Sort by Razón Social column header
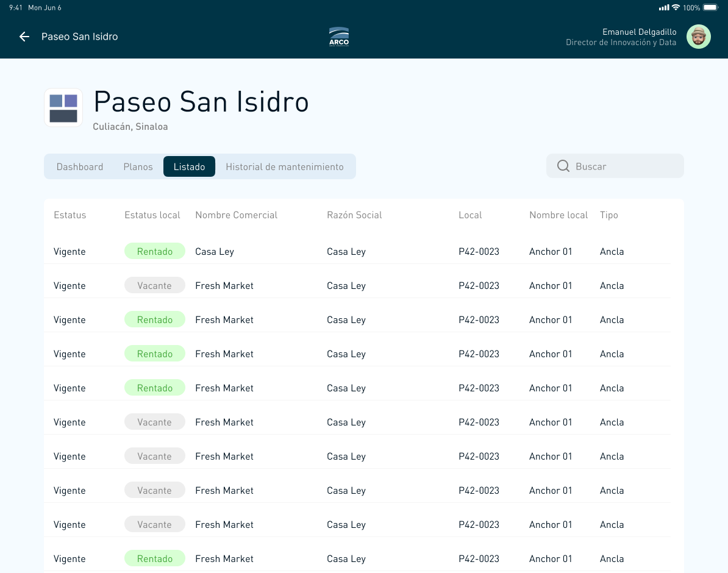The height and width of the screenshot is (573, 728). (x=354, y=215)
